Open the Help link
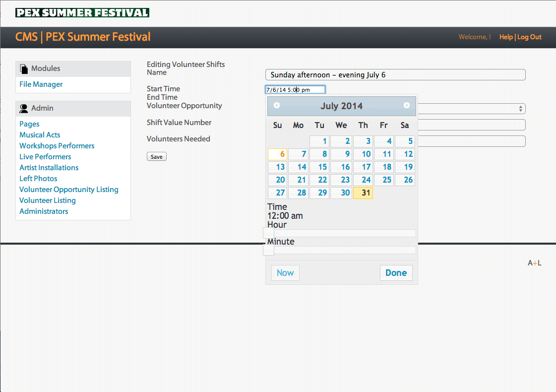This screenshot has height=392, width=556. [x=506, y=37]
